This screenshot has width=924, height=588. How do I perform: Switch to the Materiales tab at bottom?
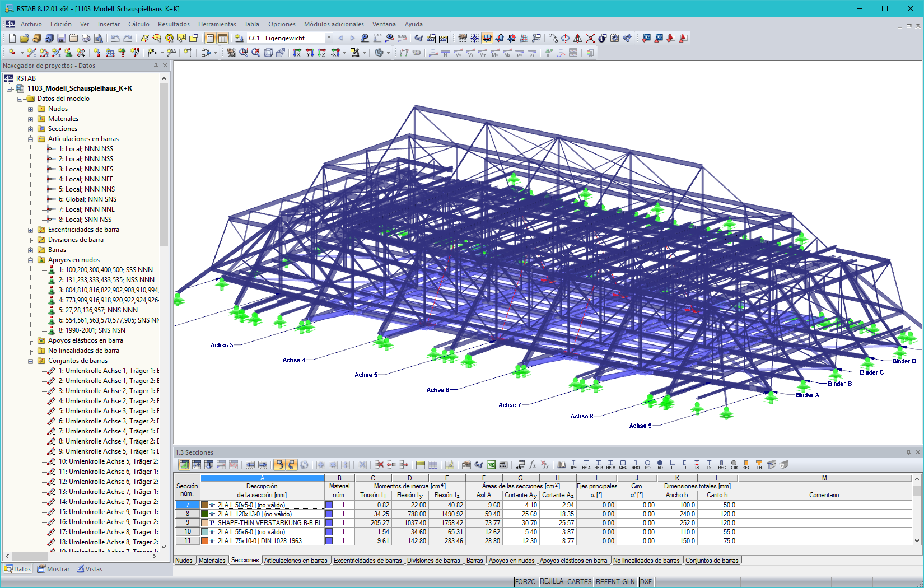212,560
